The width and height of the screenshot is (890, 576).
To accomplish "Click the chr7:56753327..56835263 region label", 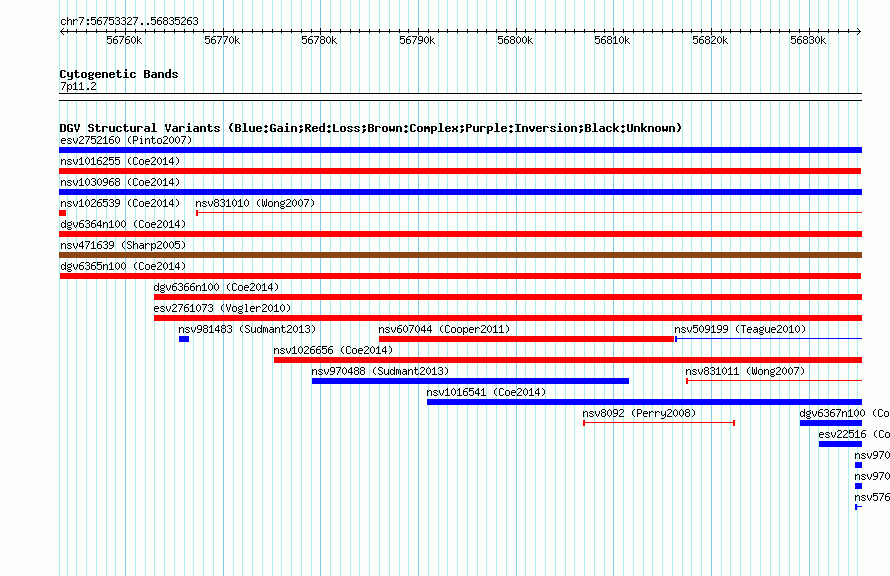I will click(129, 21).
